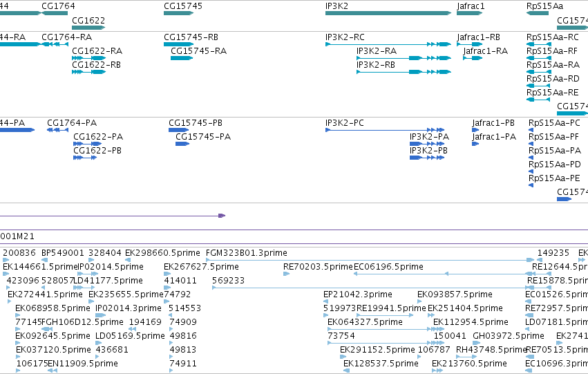Click the RE19941.5prime EST
The width and height of the screenshot is (588, 374).
(385, 315)
